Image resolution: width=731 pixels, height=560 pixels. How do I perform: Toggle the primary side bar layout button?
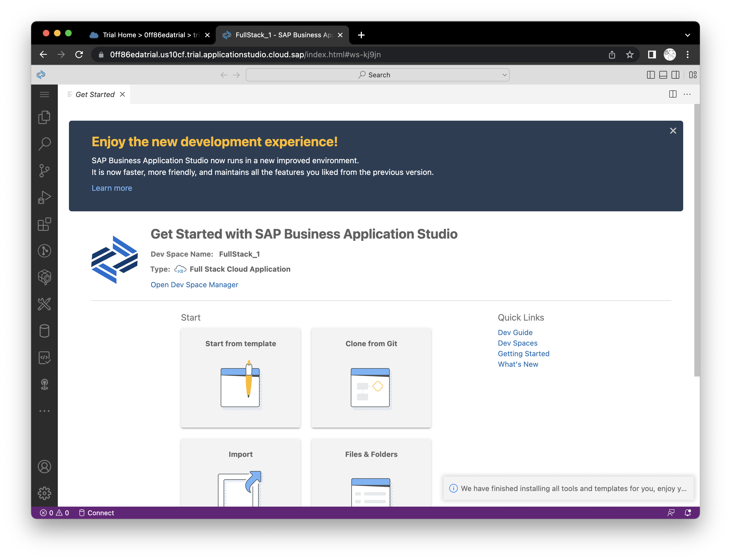pyautogui.click(x=650, y=75)
